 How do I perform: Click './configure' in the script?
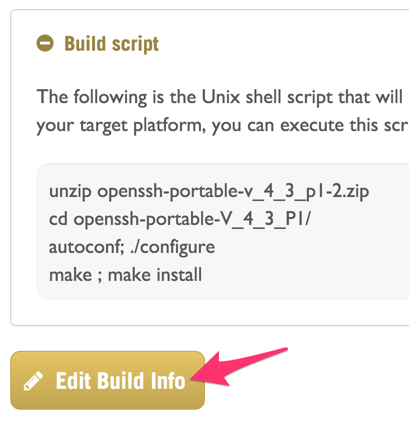click(173, 247)
